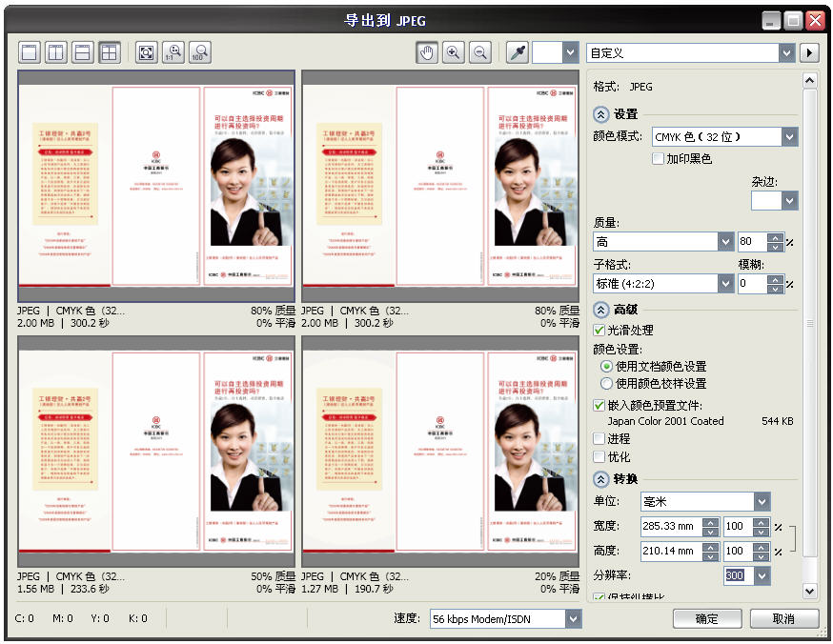Viewport: 833px width, 644px height.
Task: Open the 颜色模式 color mode dropdown
Action: click(x=789, y=136)
